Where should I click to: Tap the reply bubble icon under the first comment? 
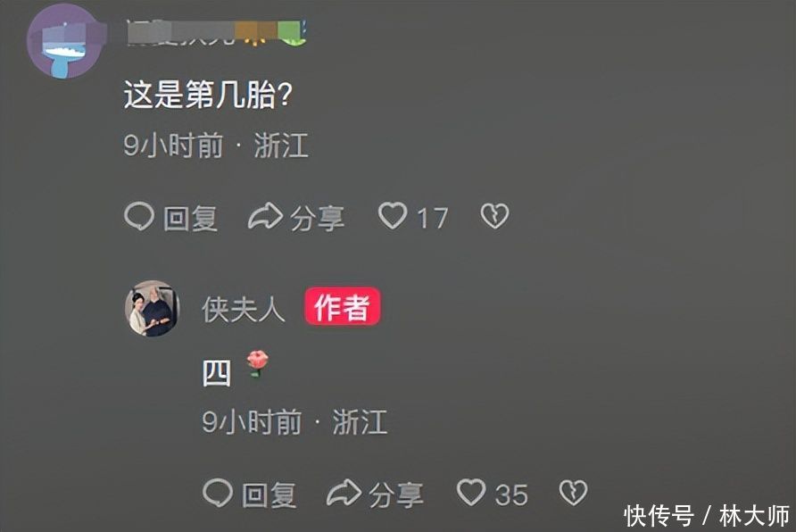(138, 217)
